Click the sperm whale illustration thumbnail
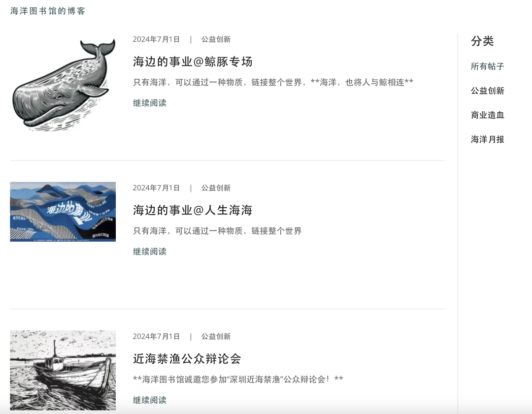Viewport: 532px width, 414px height. 63,84
